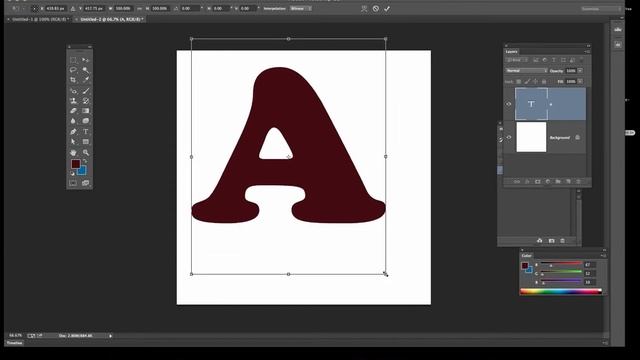Viewport: 640px width, 360px height.
Task: Click the link layers icon in Layers panel
Action: [517, 182]
